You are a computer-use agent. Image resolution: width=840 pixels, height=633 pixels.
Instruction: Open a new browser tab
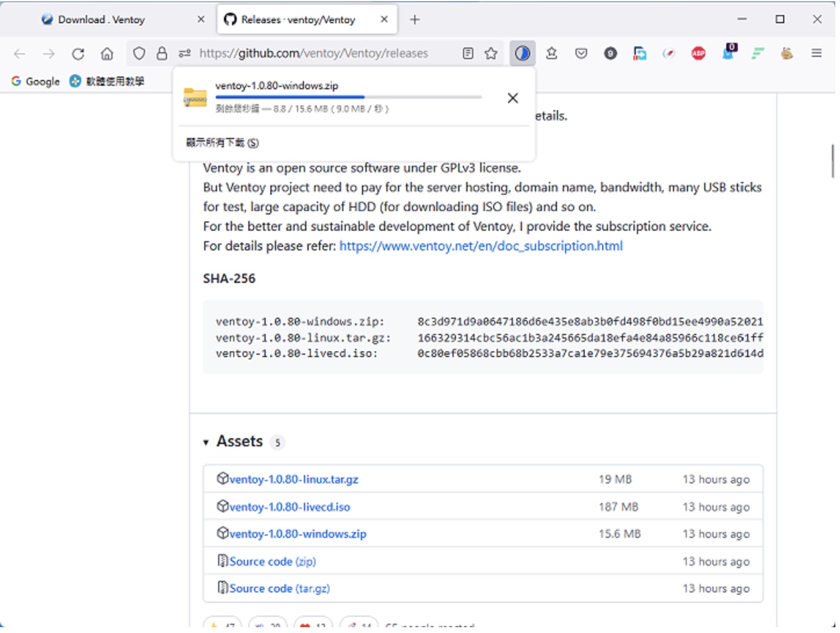415,20
